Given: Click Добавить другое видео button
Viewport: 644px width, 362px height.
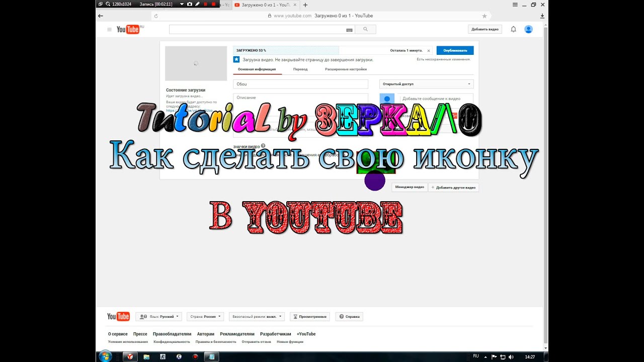Looking at the screenshot, I should [x=453, y=188].
